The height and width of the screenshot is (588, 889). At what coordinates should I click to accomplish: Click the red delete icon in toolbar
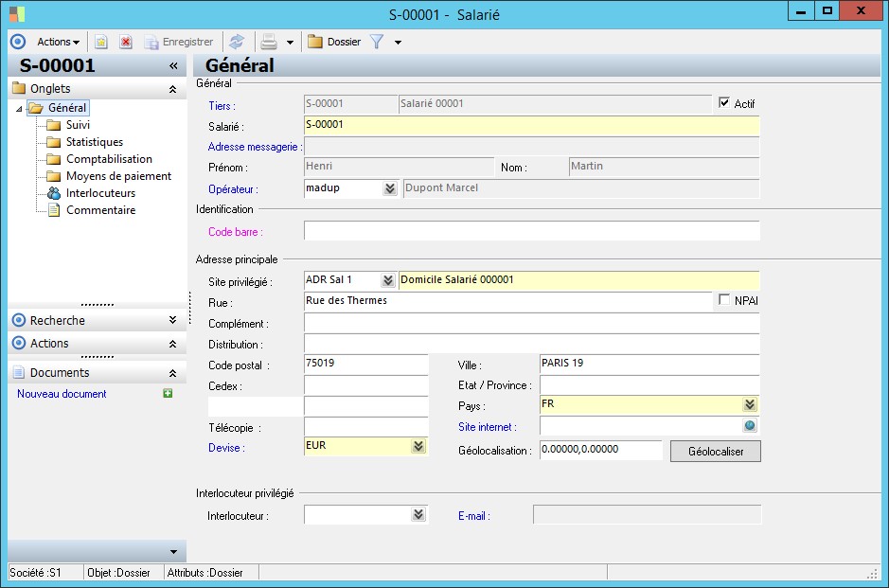(125, 42)
